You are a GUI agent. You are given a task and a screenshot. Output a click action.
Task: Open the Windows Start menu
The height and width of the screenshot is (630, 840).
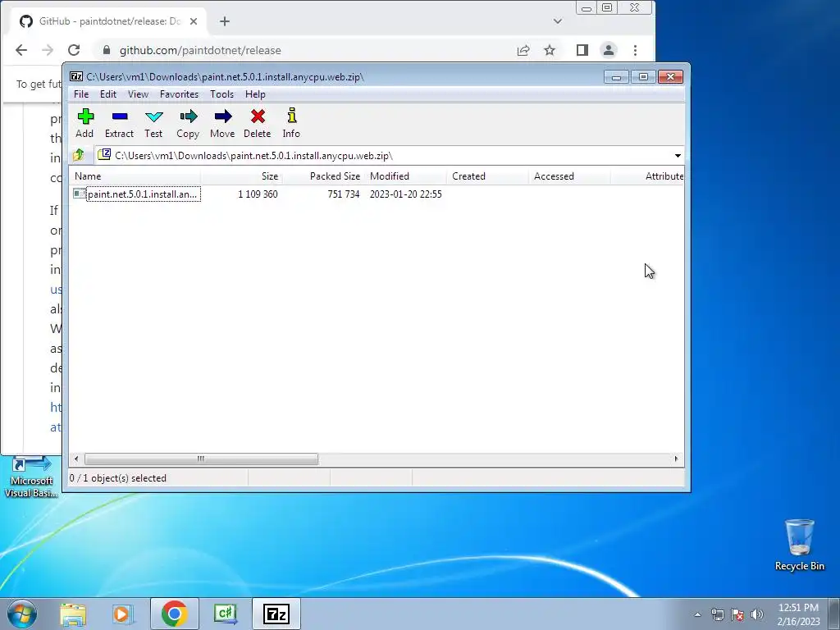click(21, 614)
